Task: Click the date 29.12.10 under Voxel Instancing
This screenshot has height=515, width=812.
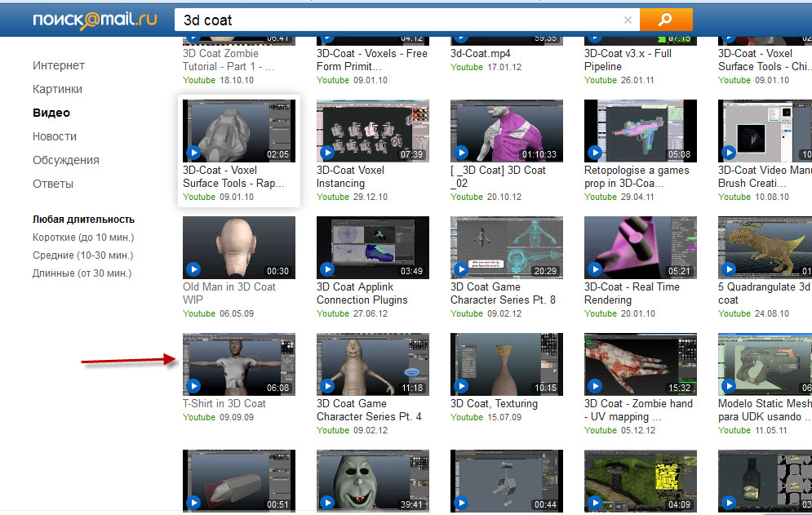Action: pos(371,197)
